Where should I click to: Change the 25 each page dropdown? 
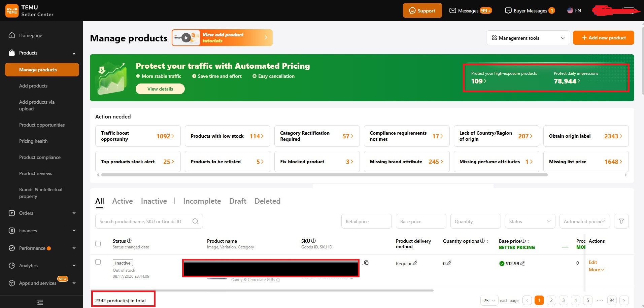click(x=489, y=300)
